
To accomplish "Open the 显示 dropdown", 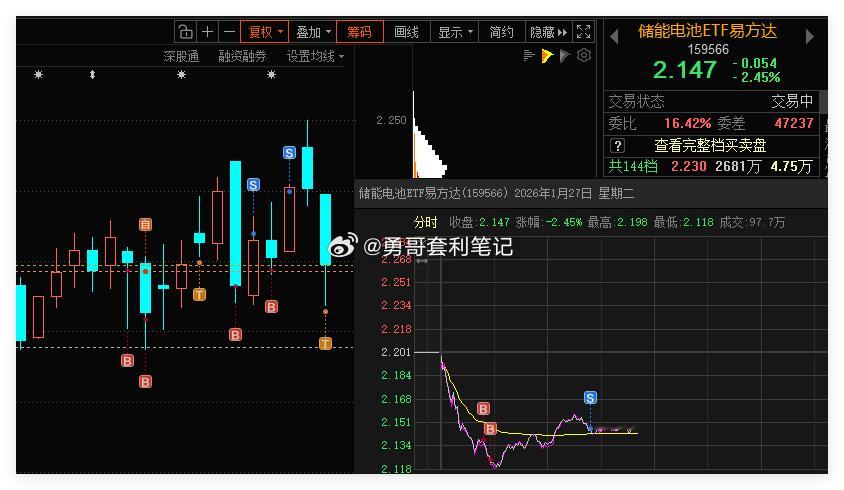I will point(455,32).
